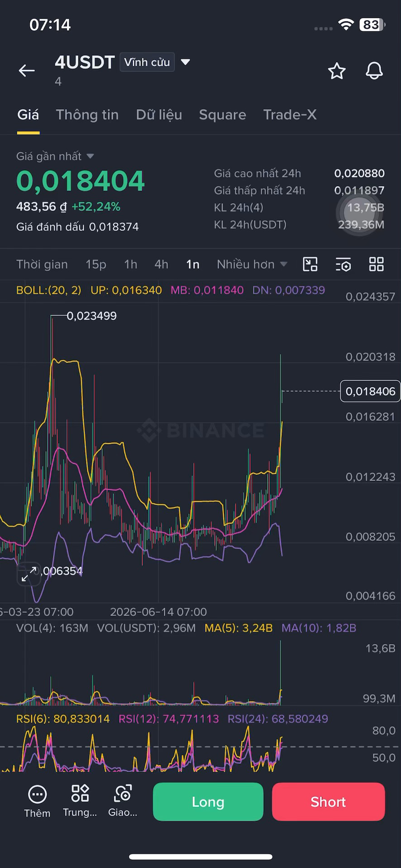This screenshot has width=401, height=868.
Task: Tap KL 24h(USDT) value 239,36M
Action: tap(361, 225)
